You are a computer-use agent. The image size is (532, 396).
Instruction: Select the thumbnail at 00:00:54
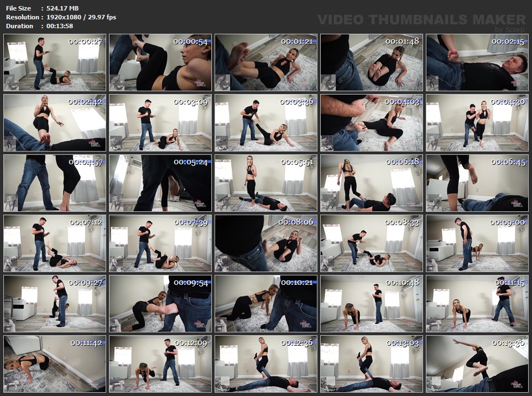[x=160, y=62]
